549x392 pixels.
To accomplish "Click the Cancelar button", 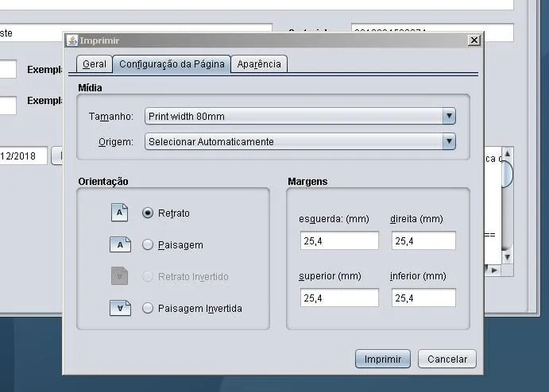I will (x=447, y=359).
